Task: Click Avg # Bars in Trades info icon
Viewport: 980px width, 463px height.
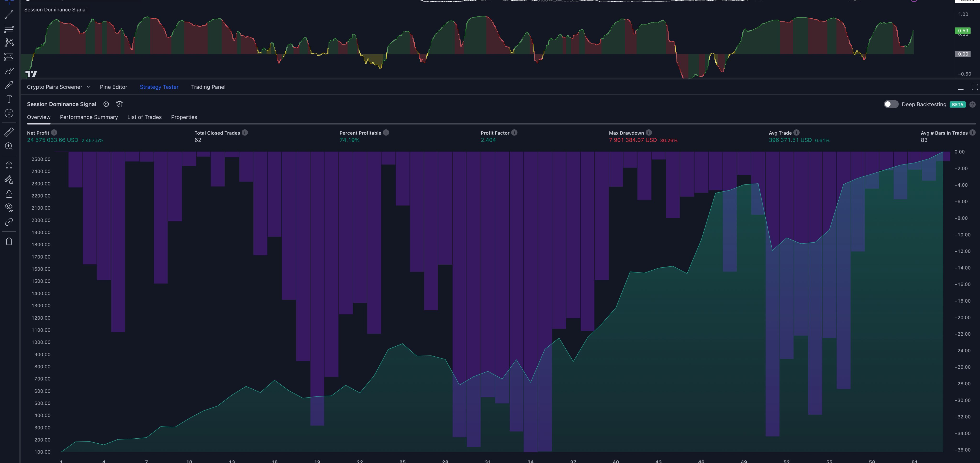Action: pos(972,132)
